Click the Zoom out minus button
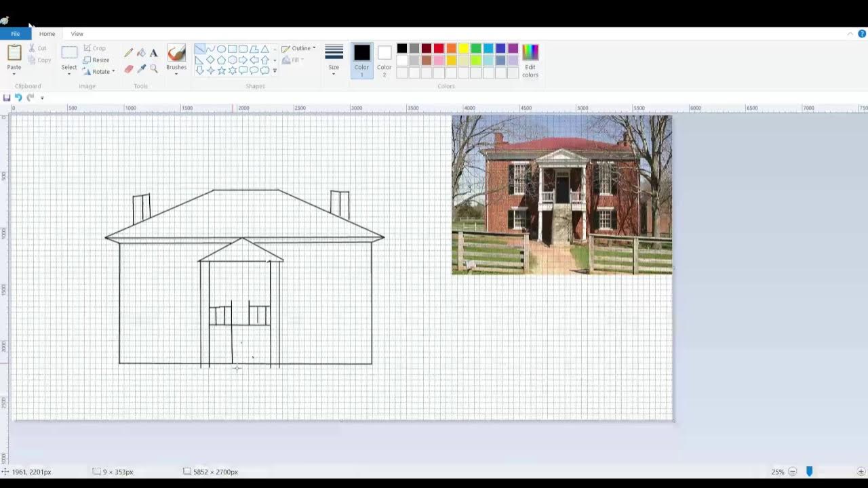Viewport: 868px width, 488px height. click(792, 472)
